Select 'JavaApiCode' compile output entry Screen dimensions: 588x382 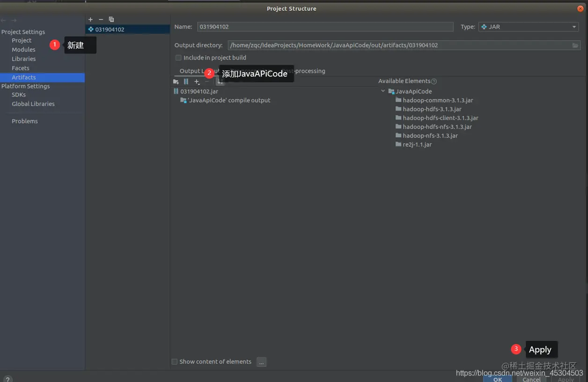point(229,100)
